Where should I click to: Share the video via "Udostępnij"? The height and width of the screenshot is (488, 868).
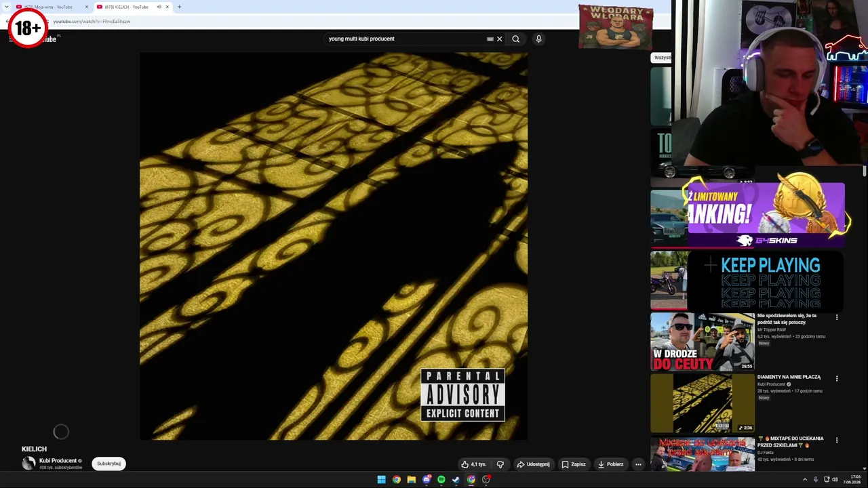[x=533, y=464]
